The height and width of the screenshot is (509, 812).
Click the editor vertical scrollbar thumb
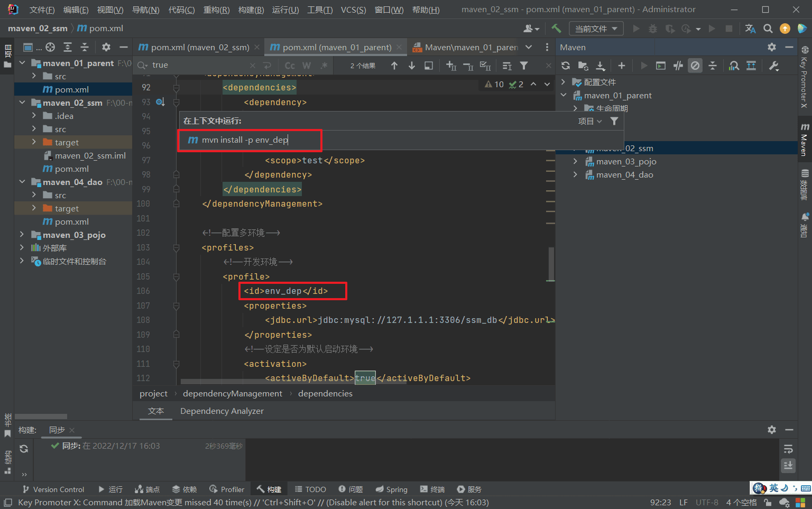click(x=551, y=263)
